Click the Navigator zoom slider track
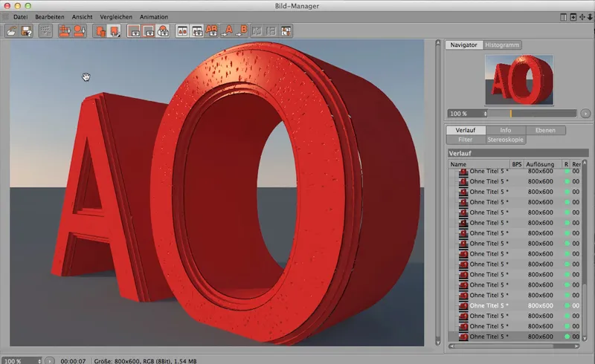The height and width of the screenshot is (364, 595). (533, 114)
